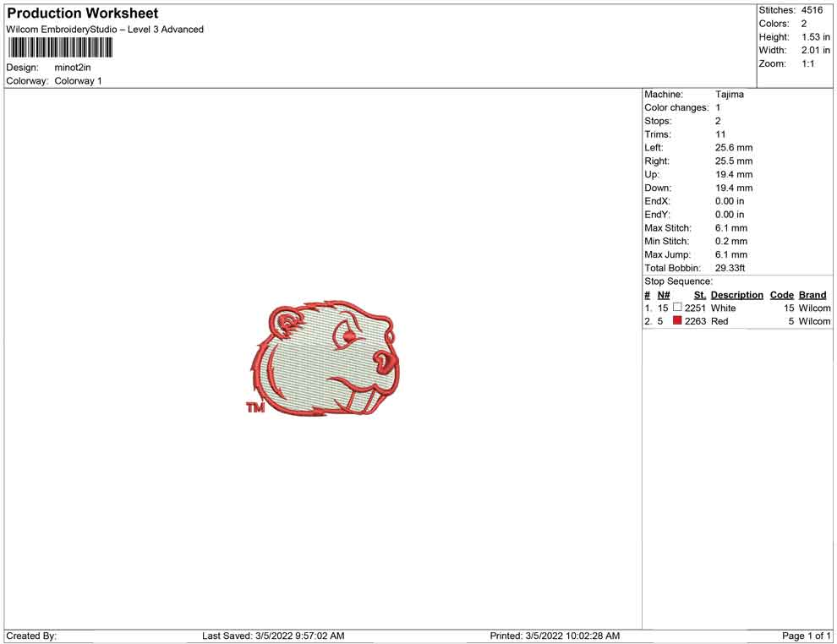Click the 'Printed' timestamp in the footer
This screenshot has height=644, width=837.
(555, 636)
